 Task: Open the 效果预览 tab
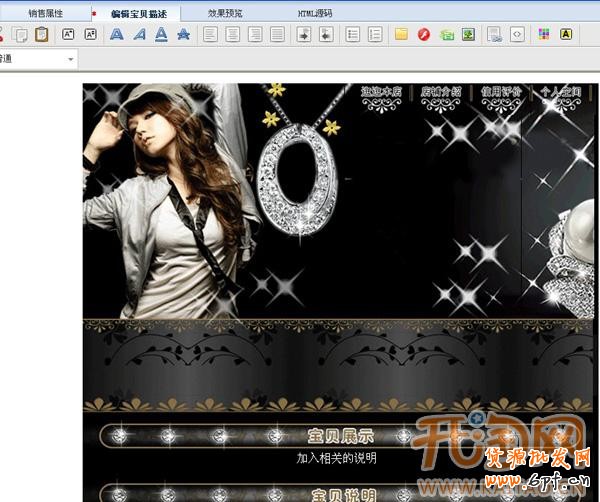click(225, 13)
